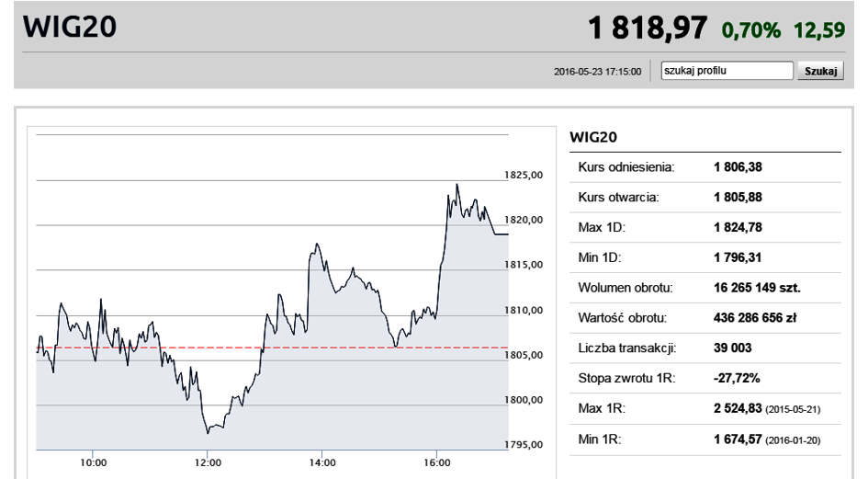Image resolution: width=868 pixels, height=479 pixels.
Task: Click the WIG20 statistics panel header
Action: click(593, 137)
